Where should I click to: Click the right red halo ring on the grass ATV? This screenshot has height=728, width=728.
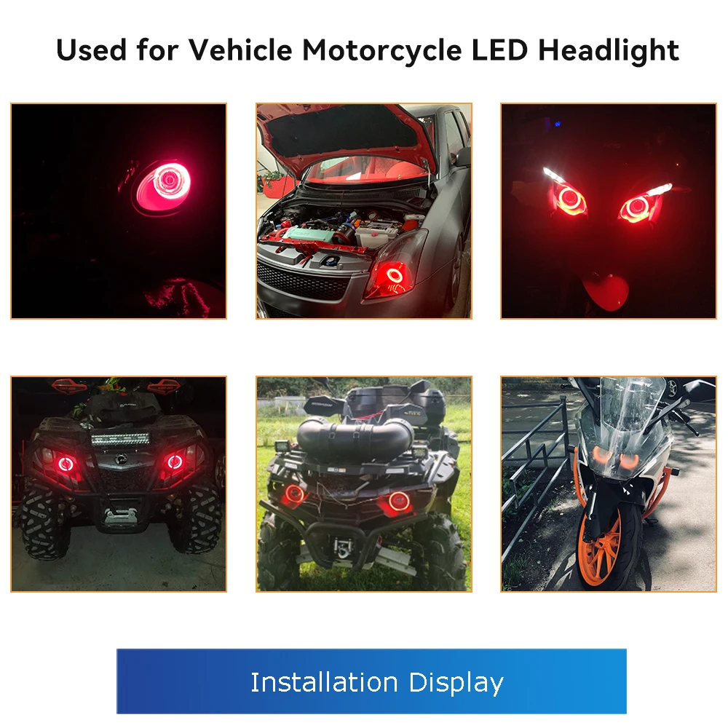[398, 501]
